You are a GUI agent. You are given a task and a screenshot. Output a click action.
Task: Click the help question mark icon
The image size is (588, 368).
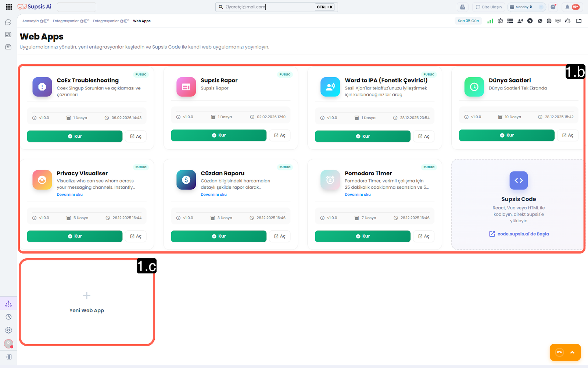(553, 7)
